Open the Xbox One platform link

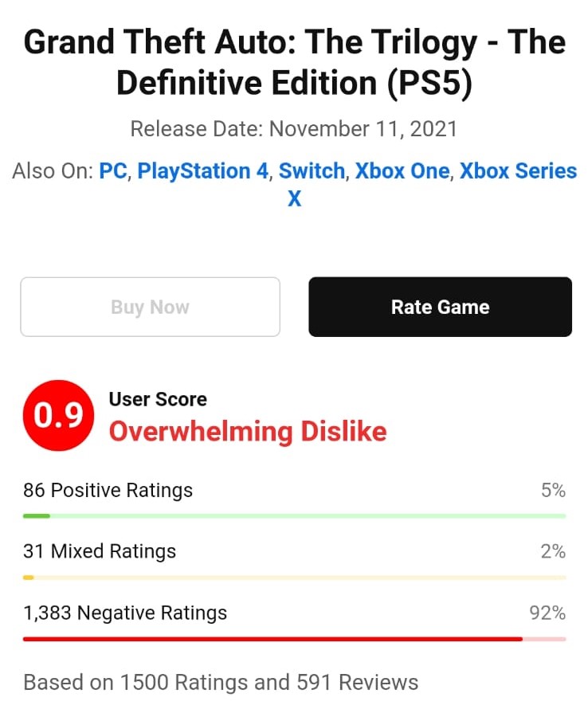tap(402, 171)
